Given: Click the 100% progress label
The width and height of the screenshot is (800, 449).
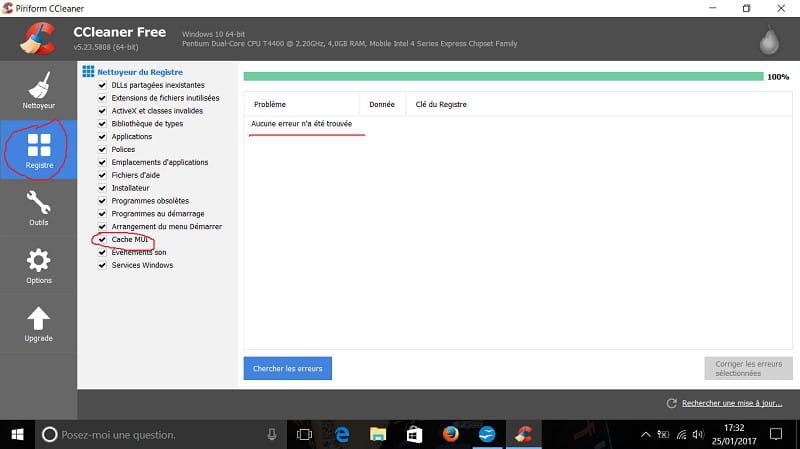Looking at the screenshot, I should (778, 77).
